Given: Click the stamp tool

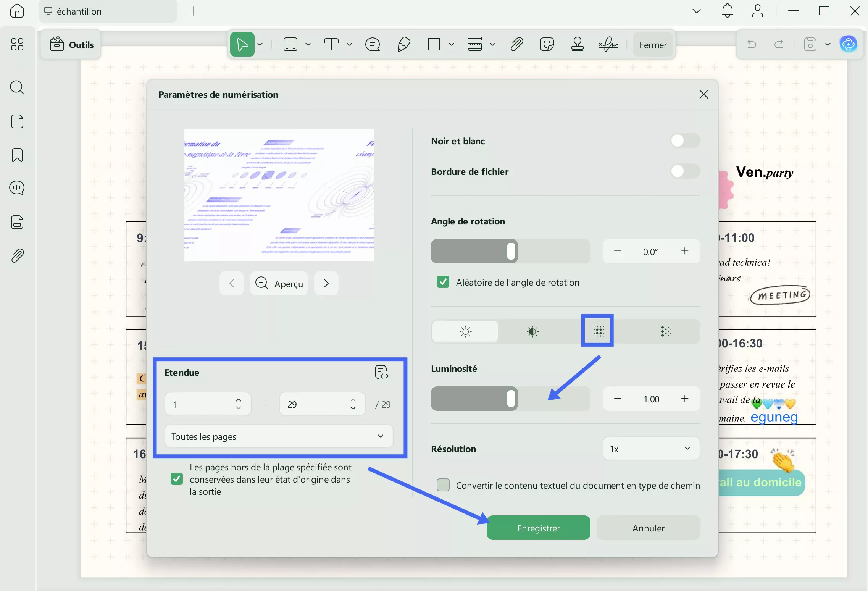Looking at the screenshot, I should click(x=577, y=44).
